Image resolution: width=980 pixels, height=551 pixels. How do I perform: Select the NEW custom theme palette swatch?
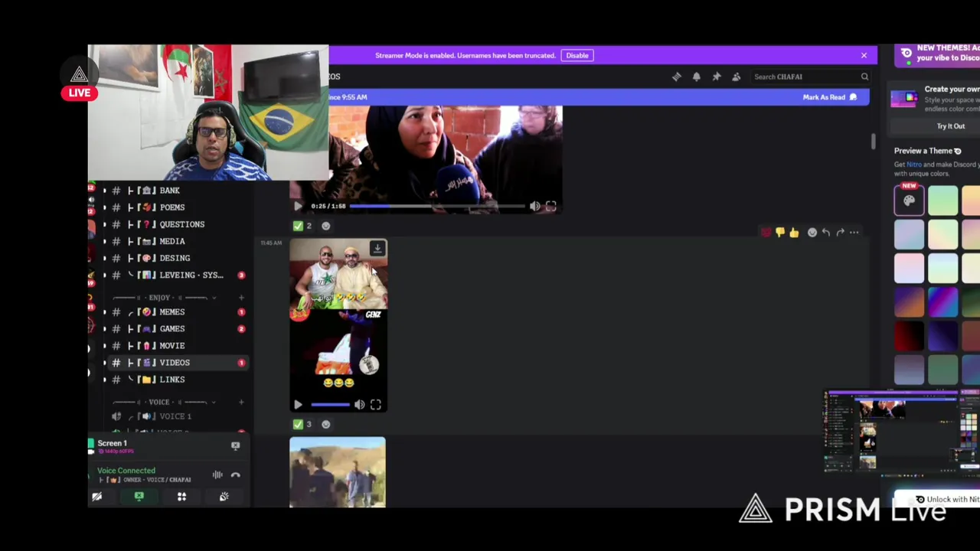(909, 201)
